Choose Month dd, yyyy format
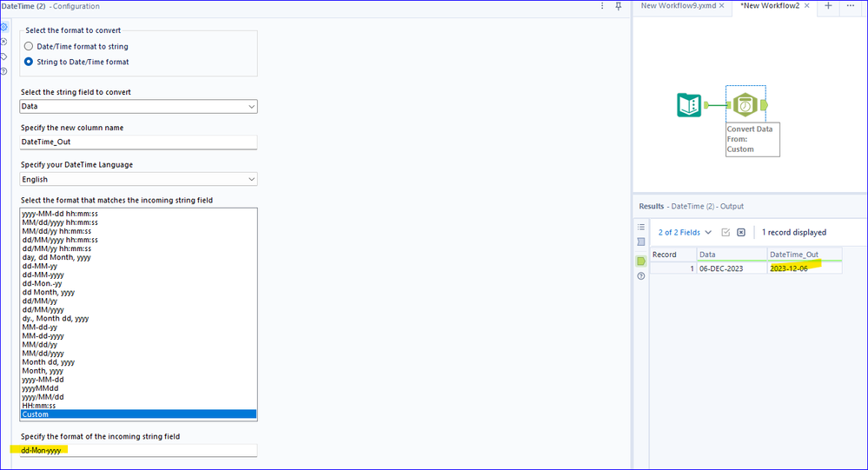868x470 pixels. point(138,362)
